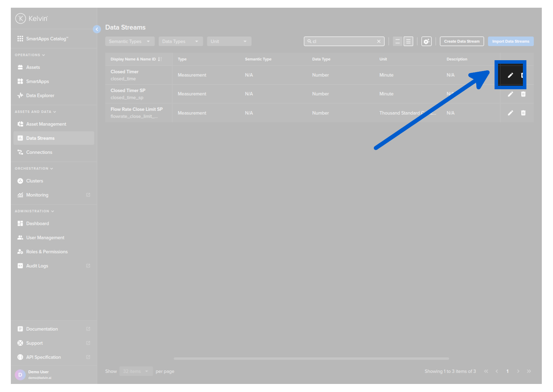Delete the Closed Timer SP data stream
Image resolution: width=553 pixels, height=392 pixels.
click(x=523, y=94)
